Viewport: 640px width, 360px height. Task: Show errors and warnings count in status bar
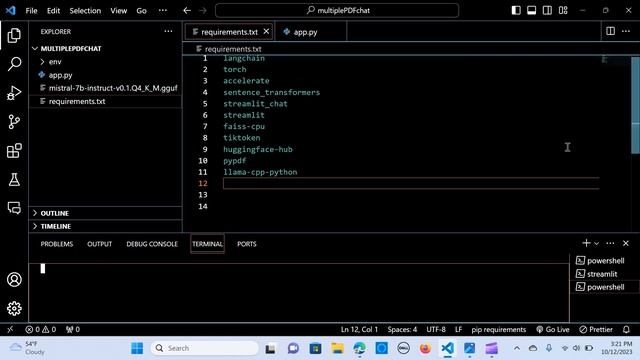[x=40, y=329]
